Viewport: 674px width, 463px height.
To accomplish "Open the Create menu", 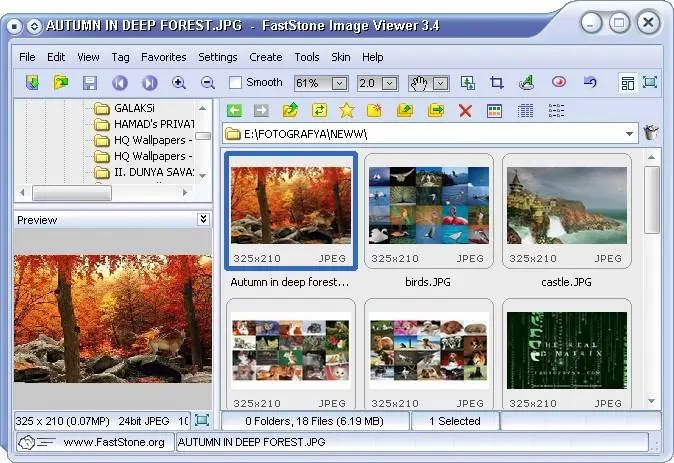I will [266, 57].
